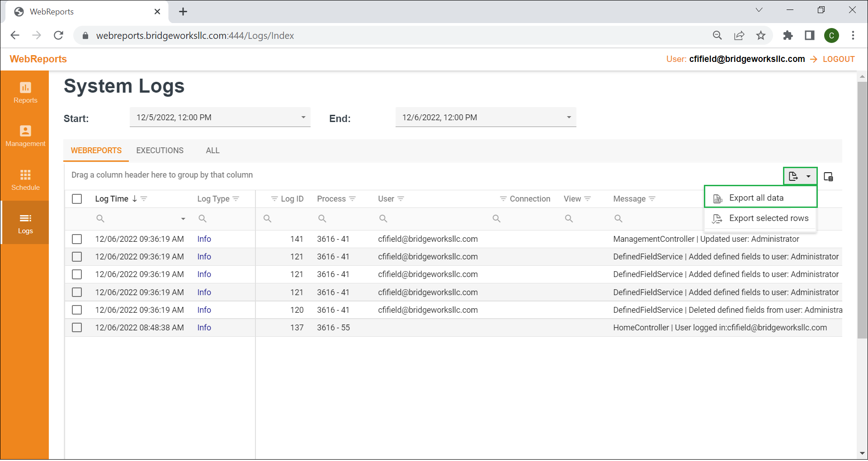Select the Logs sidebar icon
This screenshot has width=868, height=461.
pos(25,223)
